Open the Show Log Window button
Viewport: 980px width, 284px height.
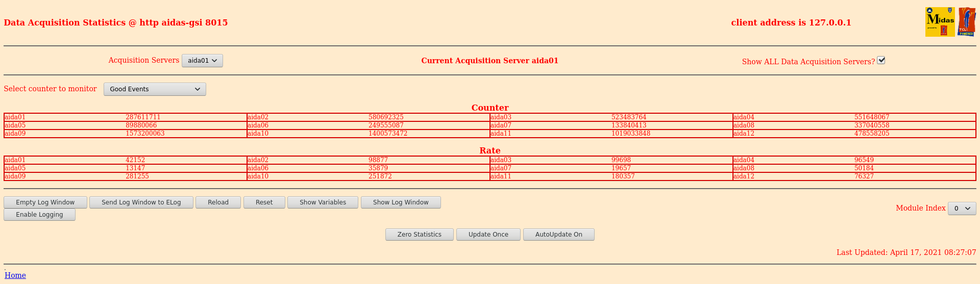coord(401,202)
